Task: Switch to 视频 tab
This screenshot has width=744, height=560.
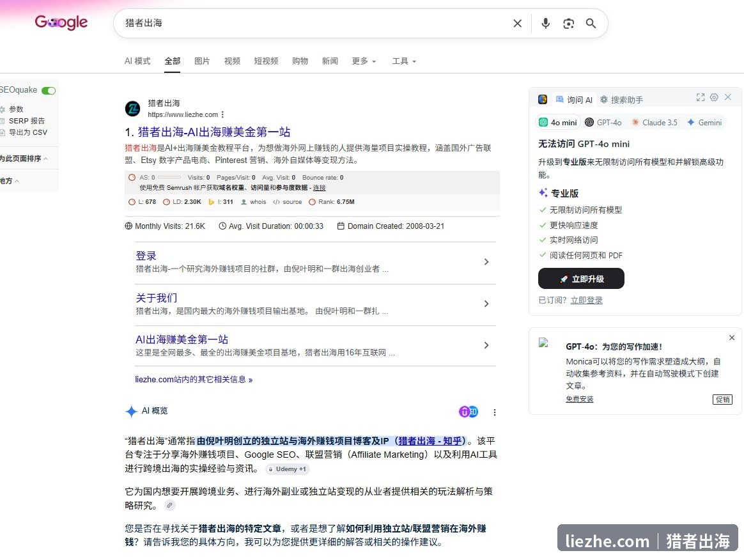Action: coord(232,61)
